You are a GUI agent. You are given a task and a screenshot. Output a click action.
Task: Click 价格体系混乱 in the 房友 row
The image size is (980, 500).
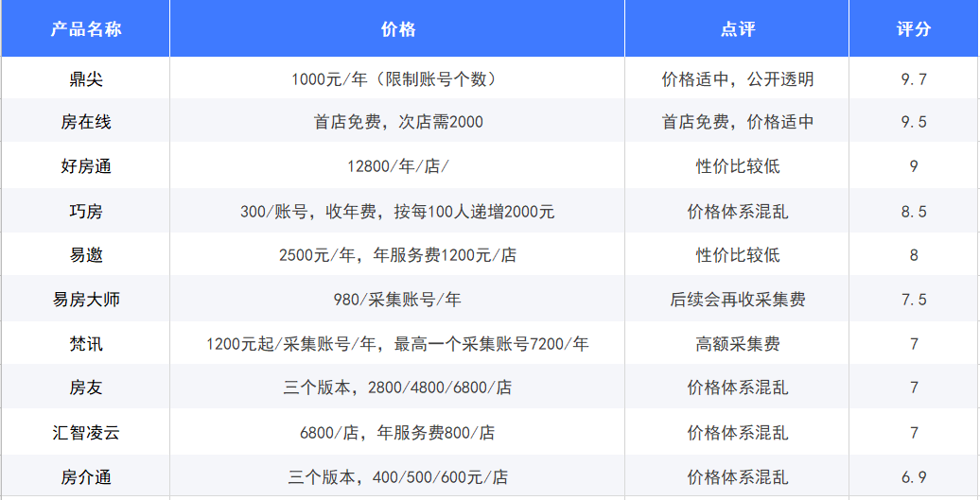tap(737, 388)
